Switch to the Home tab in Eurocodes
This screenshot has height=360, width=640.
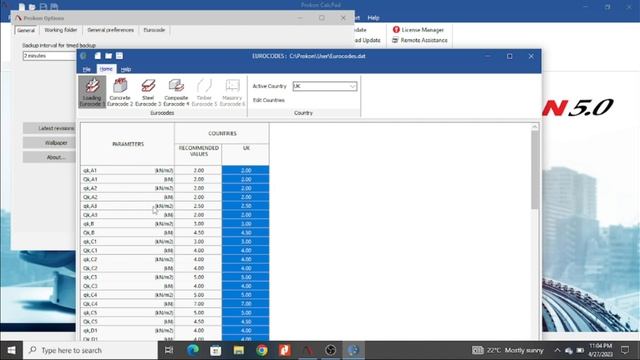[106, 69]
